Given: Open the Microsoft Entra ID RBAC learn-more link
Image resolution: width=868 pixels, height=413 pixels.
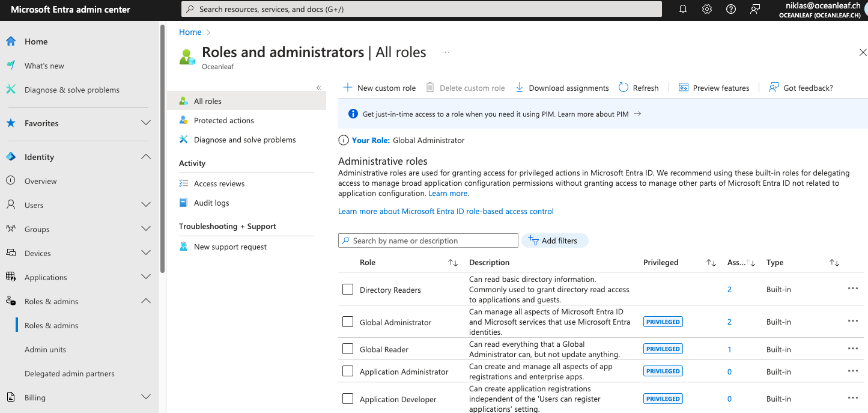Looking at the screenshot, I should (446, 211).
